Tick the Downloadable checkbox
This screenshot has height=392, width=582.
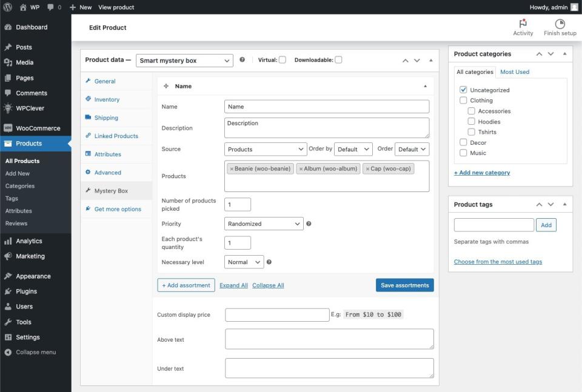point(338,60)
